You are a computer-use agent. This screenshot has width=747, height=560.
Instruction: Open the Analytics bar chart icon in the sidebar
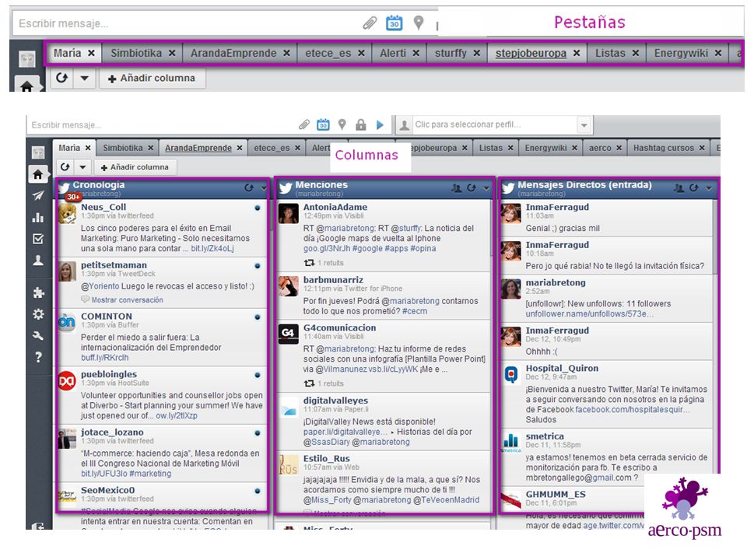(38, 218)
